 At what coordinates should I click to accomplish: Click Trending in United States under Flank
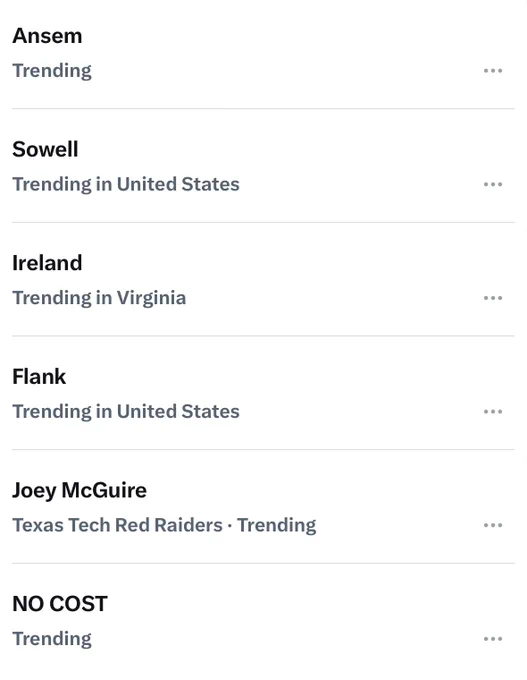click(x=126, y=412)
